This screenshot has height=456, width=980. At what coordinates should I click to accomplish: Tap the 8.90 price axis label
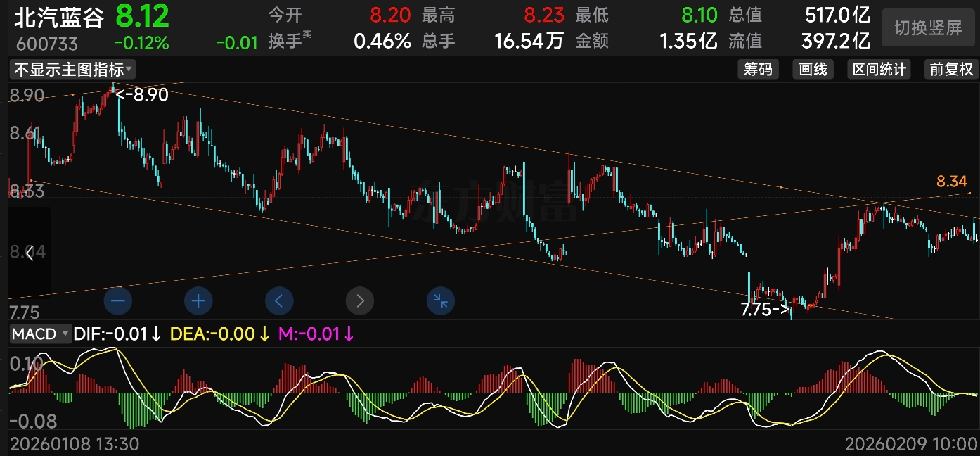pos(26,95)
